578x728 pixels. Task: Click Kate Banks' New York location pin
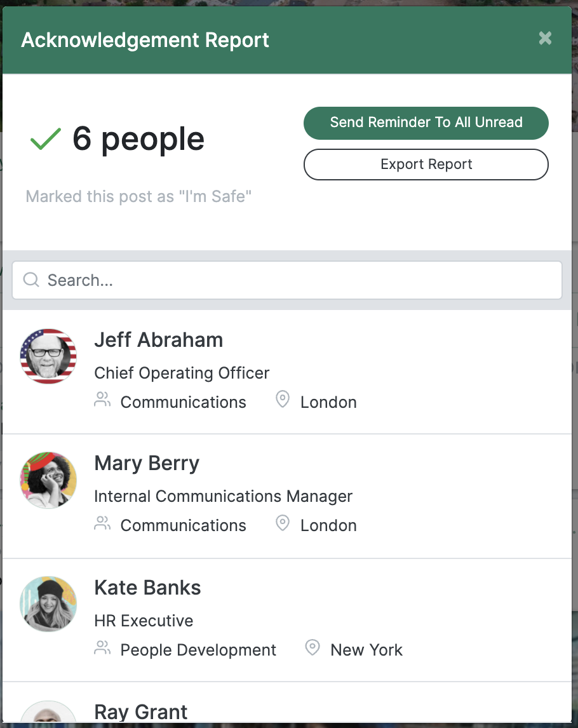coord(313,648)
